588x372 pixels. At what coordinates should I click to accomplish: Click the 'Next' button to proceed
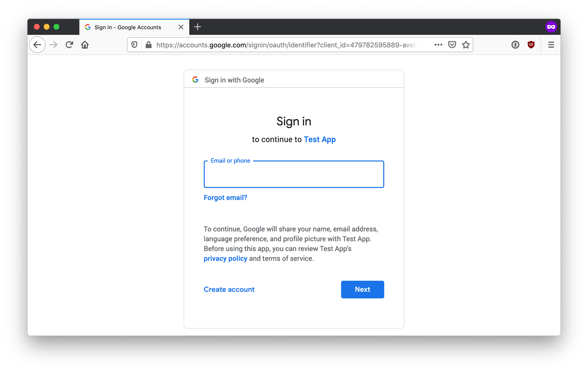pyautogui.click(x=363, y=289)
